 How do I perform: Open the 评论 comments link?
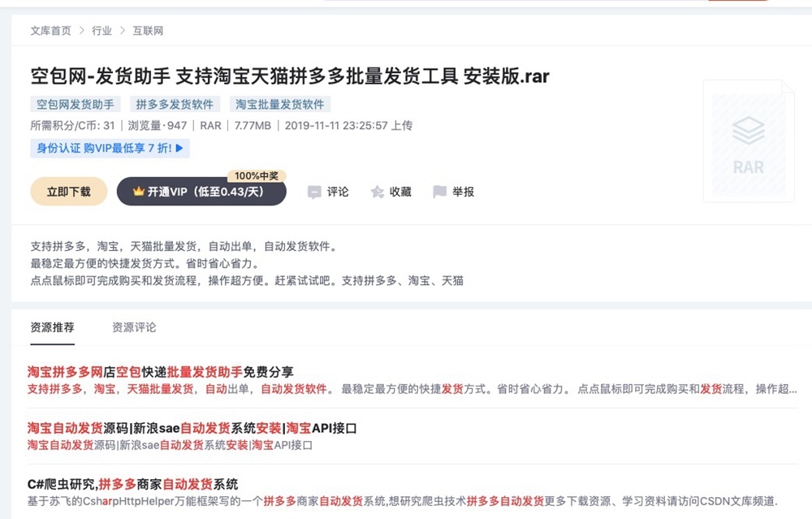tap(338, 192)
